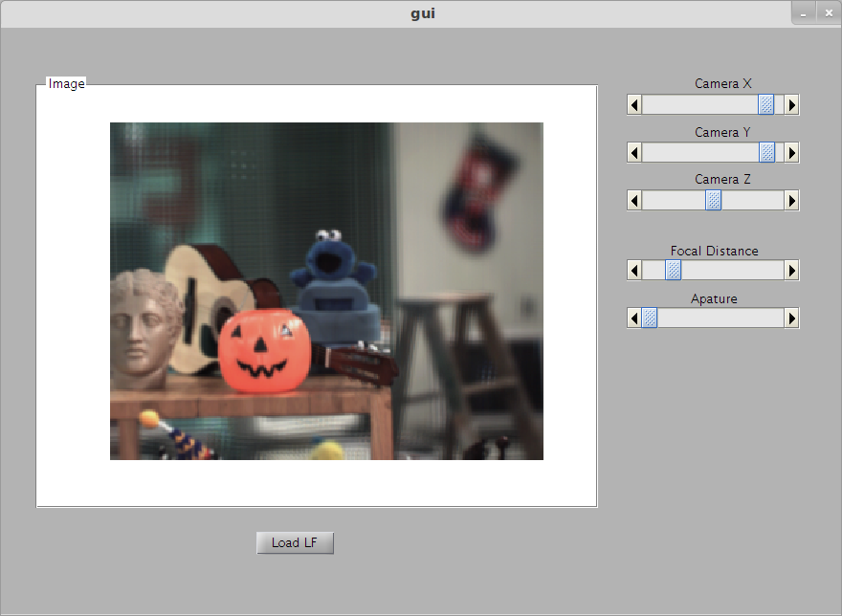Viewport: 842px width, 616px height.
Task: Click the Camera Y slider handle
Action: (x=766, y=152)
